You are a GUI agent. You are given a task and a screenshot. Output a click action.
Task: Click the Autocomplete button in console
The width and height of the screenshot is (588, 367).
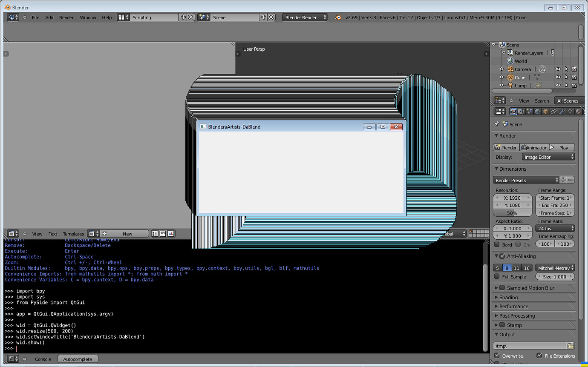78,359
